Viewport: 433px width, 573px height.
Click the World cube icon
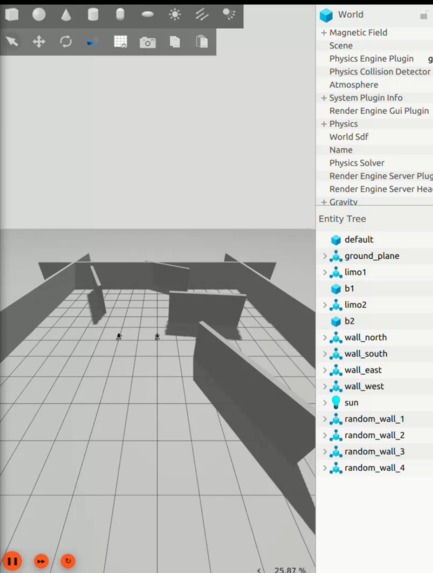click(x=326, y=15)
